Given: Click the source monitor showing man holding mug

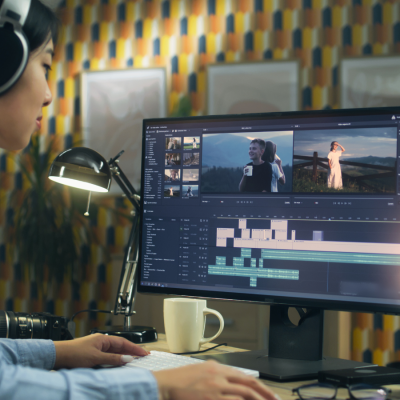Looking at the screenshot, I should (x=247, y=161).
